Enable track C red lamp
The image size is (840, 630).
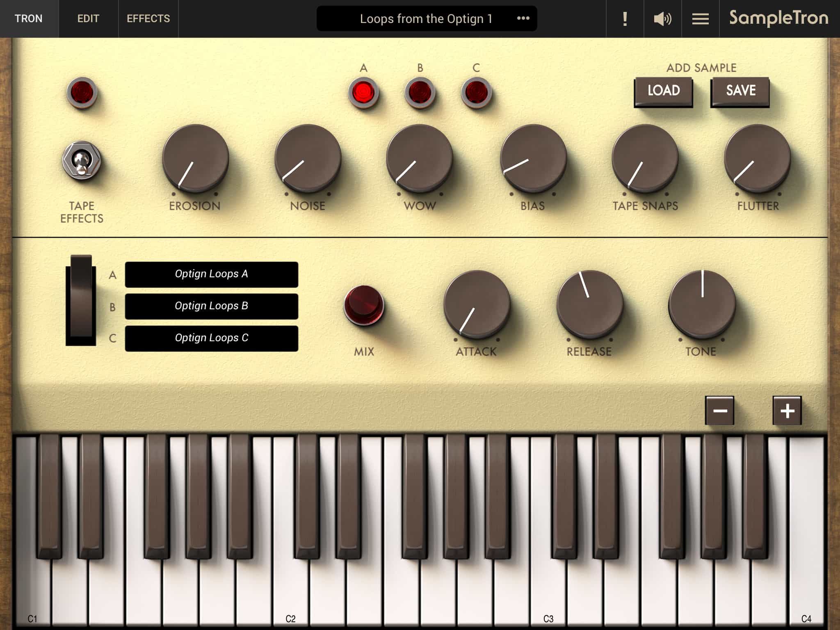(476, 92)
